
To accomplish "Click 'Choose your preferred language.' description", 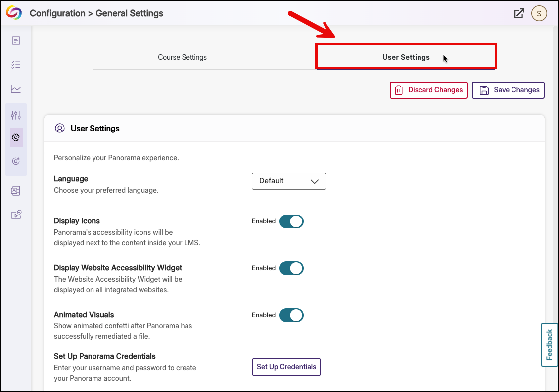I will point(106,190).
